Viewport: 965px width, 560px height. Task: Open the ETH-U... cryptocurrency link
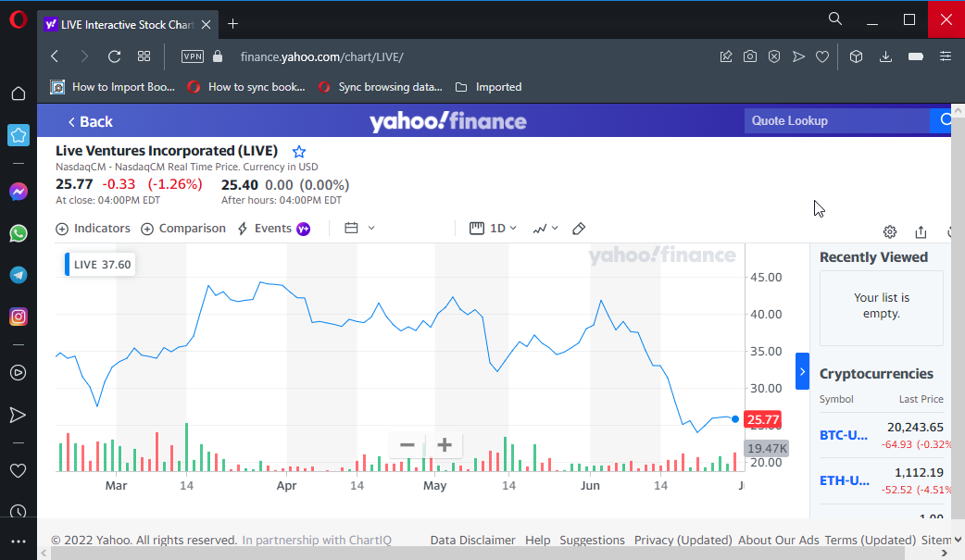click(x=845, y=480)
